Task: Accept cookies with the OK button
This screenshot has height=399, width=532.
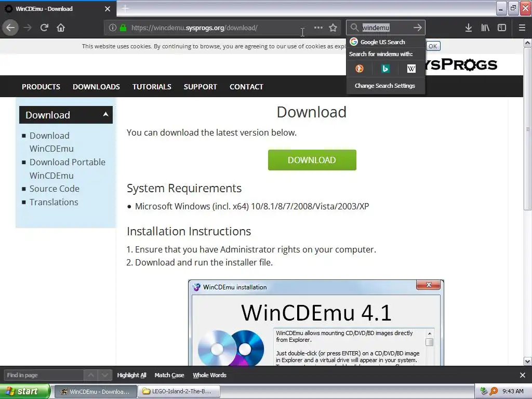Action: click(x=433, y=46)
